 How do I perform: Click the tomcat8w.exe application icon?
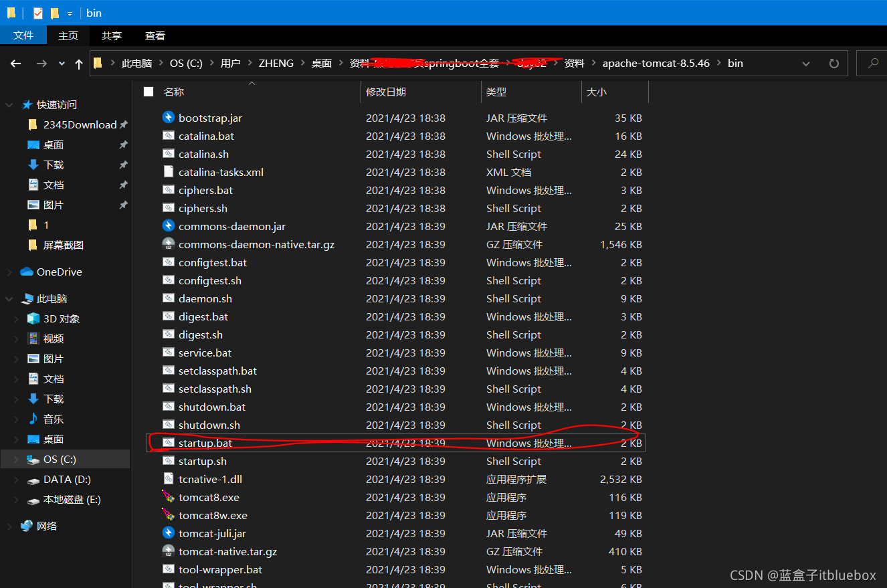pyautogui.click(x=169, y=515)
